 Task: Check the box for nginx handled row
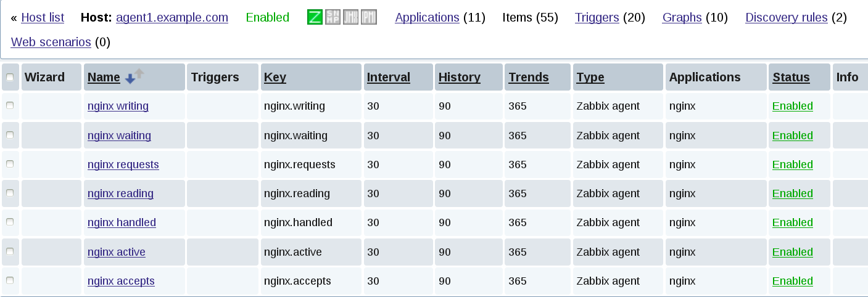[x=10, y=222]
